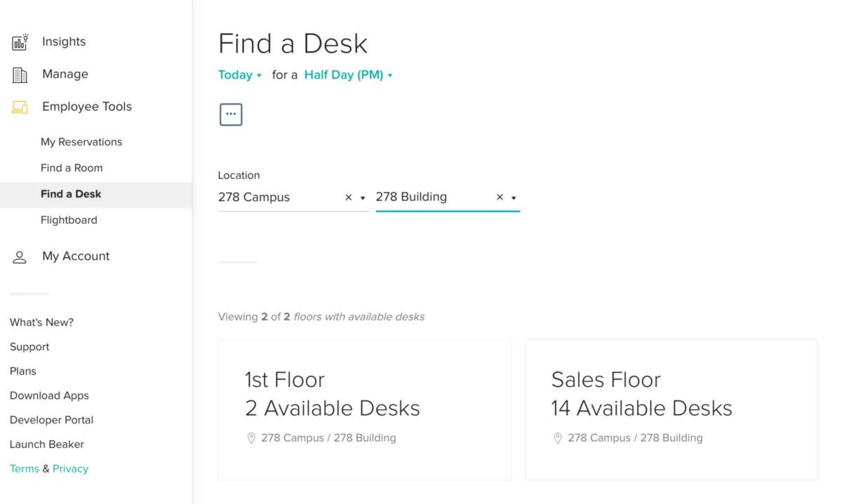Expand the 278 Campus dropdown arrow
The width and height of the screenshot is (842, 504).
pos(363,198)
